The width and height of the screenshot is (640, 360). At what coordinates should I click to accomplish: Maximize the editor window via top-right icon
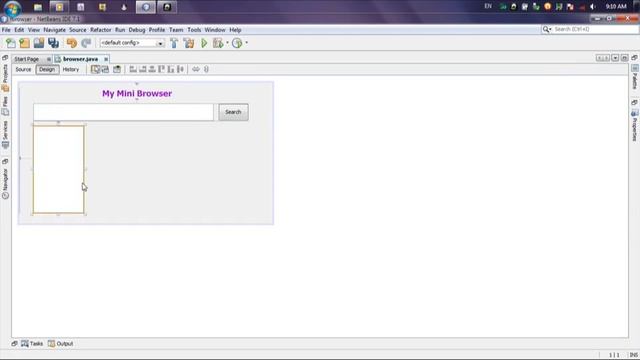624,58
